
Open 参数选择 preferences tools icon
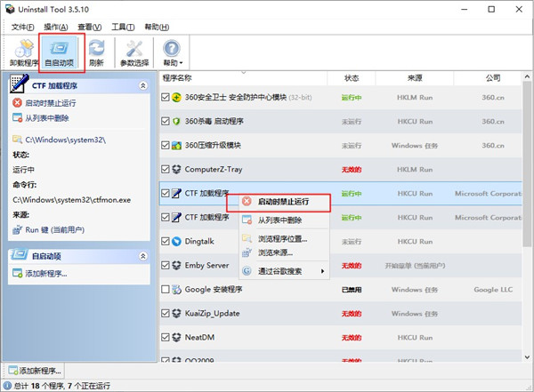133,49
